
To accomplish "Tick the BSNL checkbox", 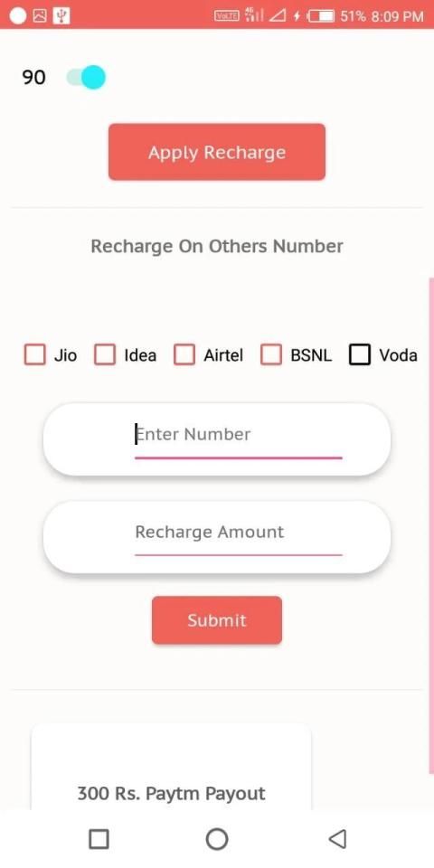I will 271,354.
